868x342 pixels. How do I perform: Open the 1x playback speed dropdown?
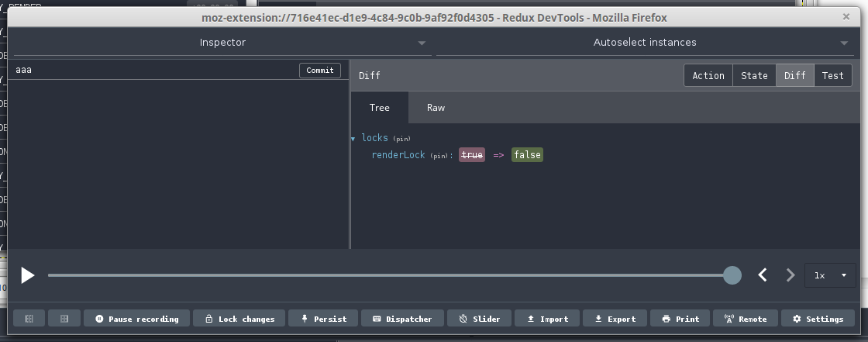pyautogui.click(x=830, y=275)
